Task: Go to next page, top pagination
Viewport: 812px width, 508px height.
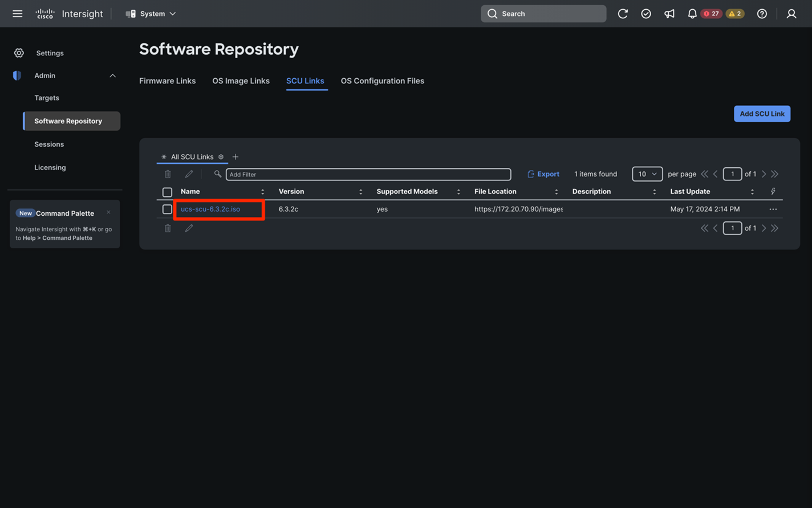Action: click(x=764, y=174)
